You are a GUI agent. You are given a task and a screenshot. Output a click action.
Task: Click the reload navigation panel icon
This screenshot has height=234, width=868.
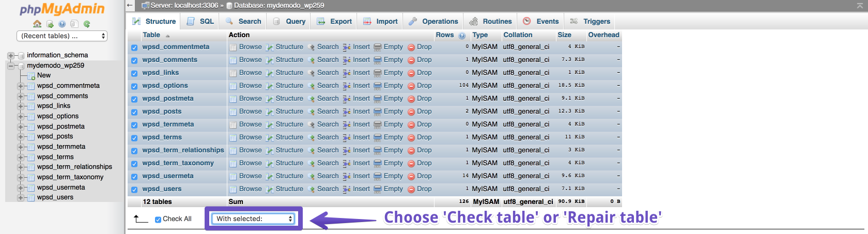[87, 24]
